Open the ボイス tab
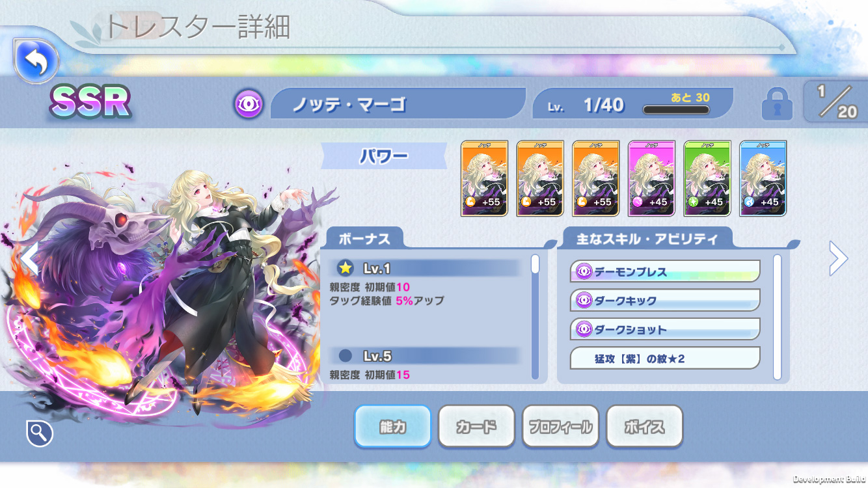The height and width of the screenshot is (488, 868). (x=644, y=426)
